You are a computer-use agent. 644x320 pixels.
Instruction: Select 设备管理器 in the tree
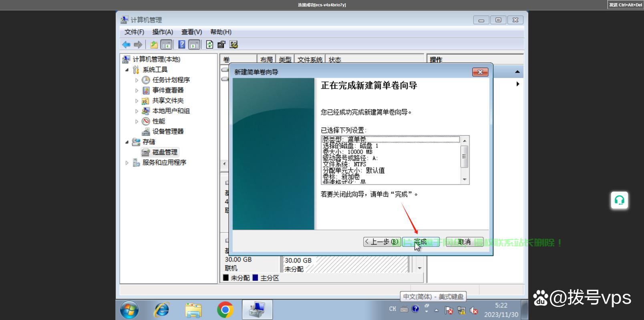(x=168, y=132)
